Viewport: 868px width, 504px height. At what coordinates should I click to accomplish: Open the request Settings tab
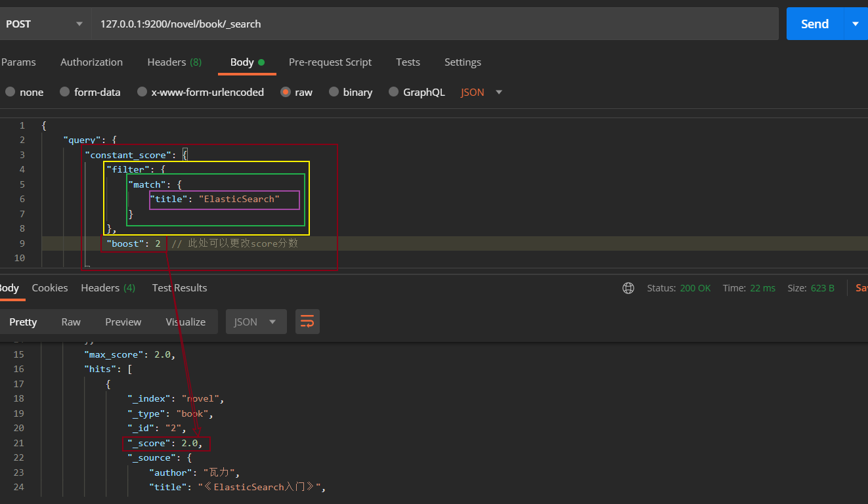pyautogui.click(x=463, y=62)
